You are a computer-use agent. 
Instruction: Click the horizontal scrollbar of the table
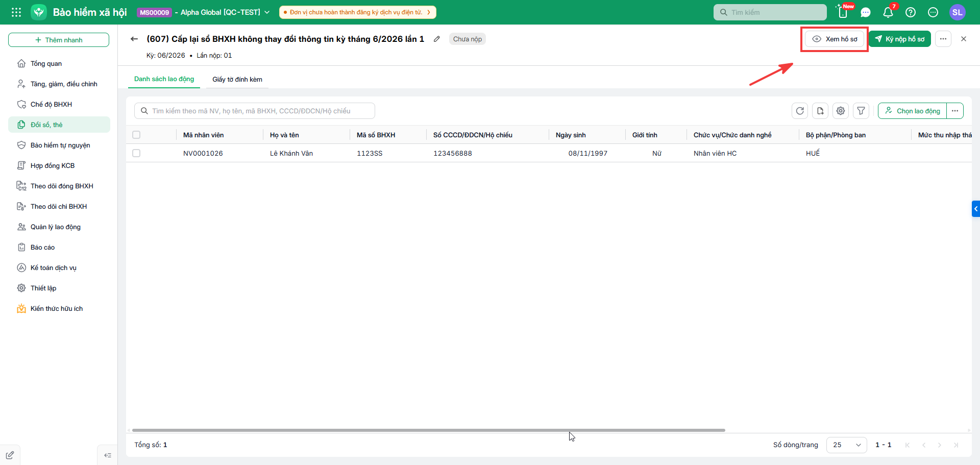[429, 430]
